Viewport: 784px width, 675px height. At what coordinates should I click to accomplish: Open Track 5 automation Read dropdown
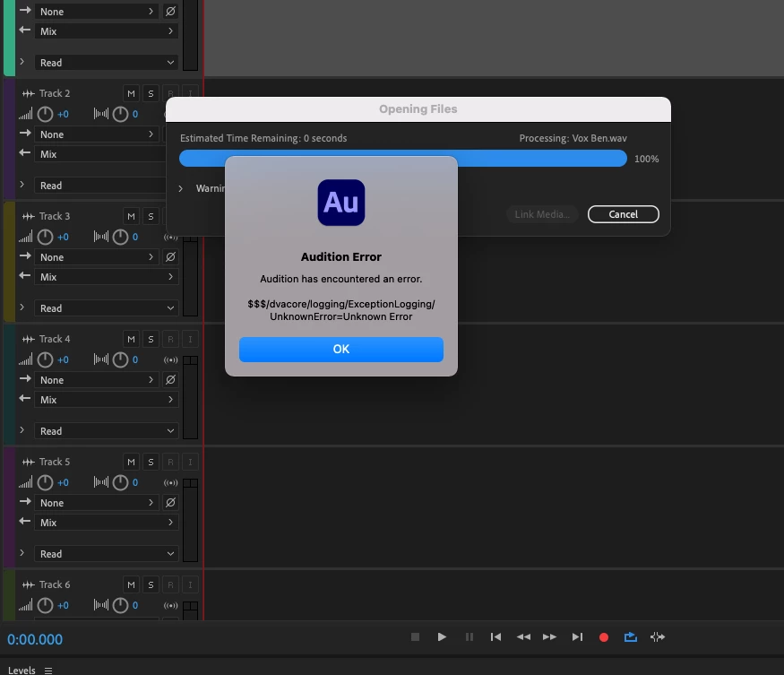[x=106, y=554]
